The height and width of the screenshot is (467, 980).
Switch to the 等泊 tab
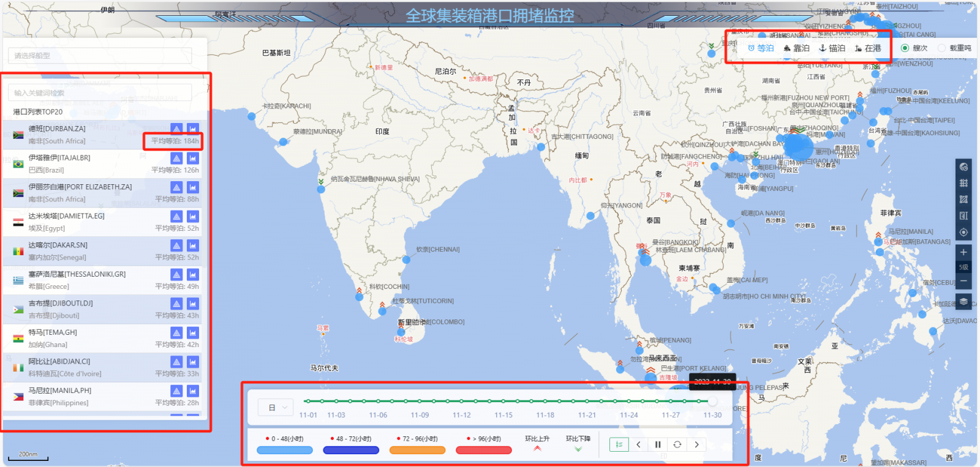(761, 48)
